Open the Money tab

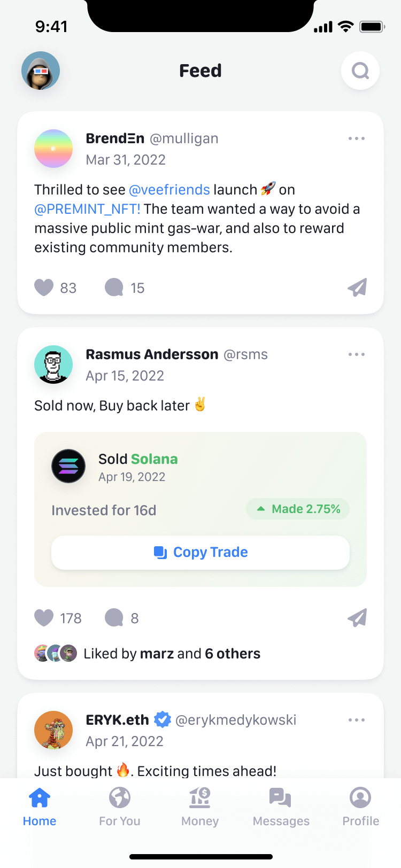(x=200, y=806)
